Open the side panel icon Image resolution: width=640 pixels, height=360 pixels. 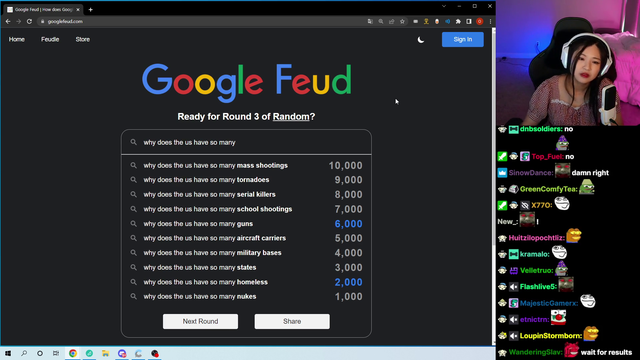469,22
